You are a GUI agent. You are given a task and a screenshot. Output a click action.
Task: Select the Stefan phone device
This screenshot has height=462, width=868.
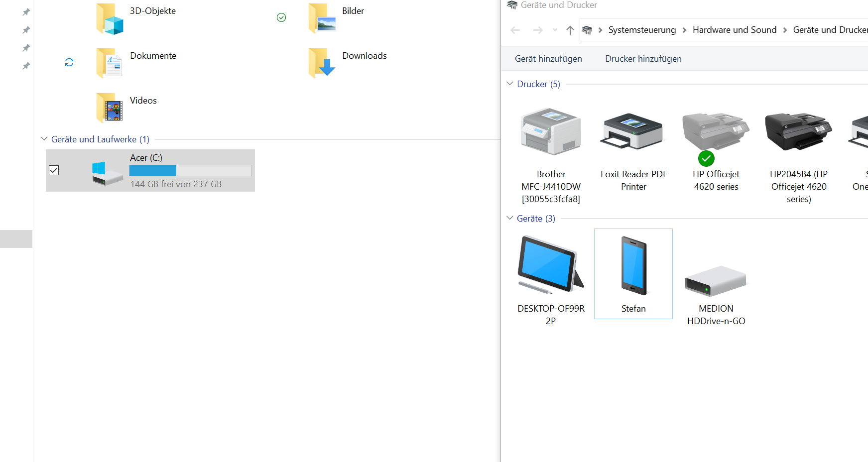coord(633,265)
